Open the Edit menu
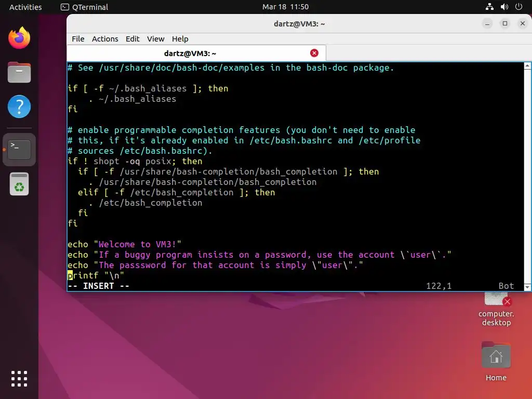Screen dimensions: 532x399 pyautogui.click(x=132, y=39)
